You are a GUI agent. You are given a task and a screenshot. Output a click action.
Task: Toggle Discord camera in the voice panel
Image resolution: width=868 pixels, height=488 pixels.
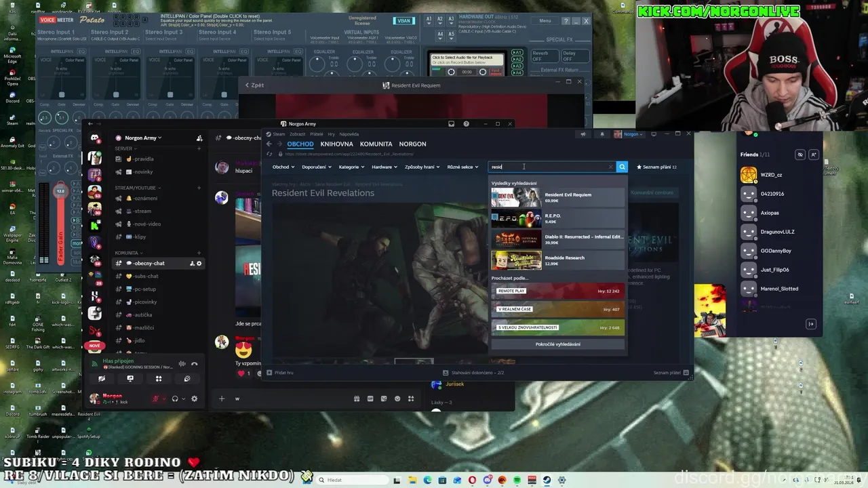click(102, 379)
